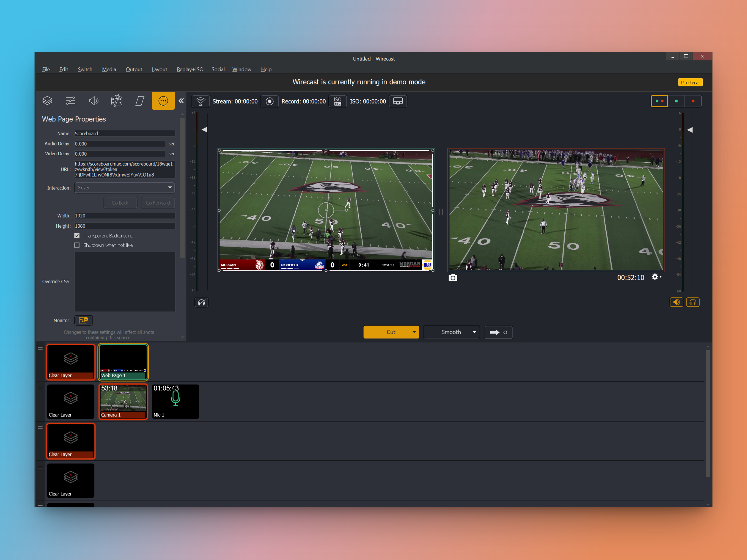This screenshot has height=560, width=747.
Task: Click the Name field containing Scoreboard
Action: (x=125, y=134)
